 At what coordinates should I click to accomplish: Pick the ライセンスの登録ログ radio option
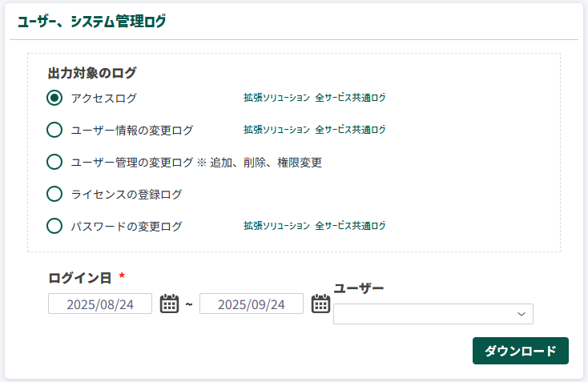54,194
